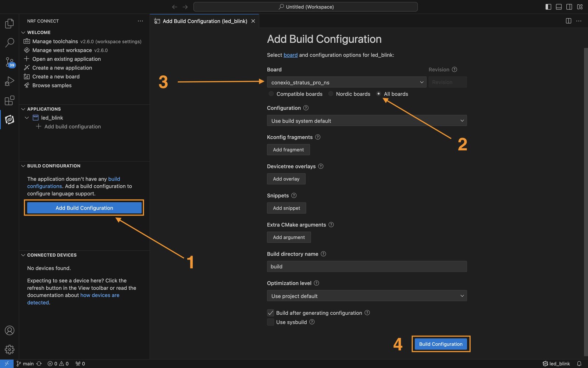Enable the Use sysbuild checkbox

[x=271, y=322]
